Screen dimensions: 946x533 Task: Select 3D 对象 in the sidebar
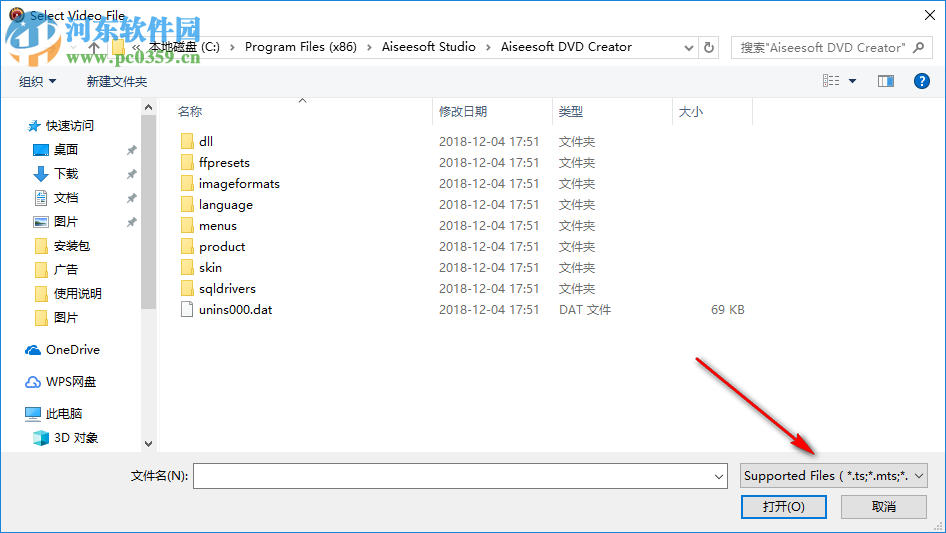[75, 438]
